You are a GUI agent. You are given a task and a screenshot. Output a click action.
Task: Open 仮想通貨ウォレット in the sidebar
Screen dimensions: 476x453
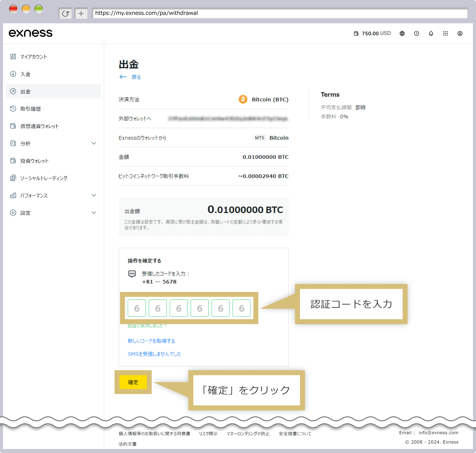click(x=53, y=126)
